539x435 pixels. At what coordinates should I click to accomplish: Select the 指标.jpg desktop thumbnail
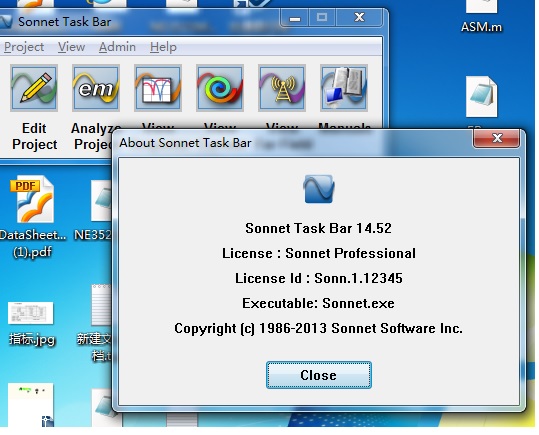pos(31,323)
